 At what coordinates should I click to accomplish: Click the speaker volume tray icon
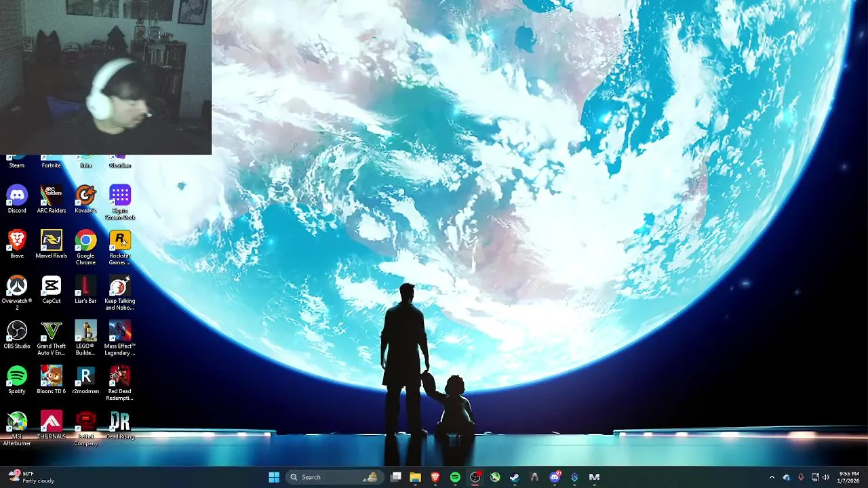tap(825, 477)
